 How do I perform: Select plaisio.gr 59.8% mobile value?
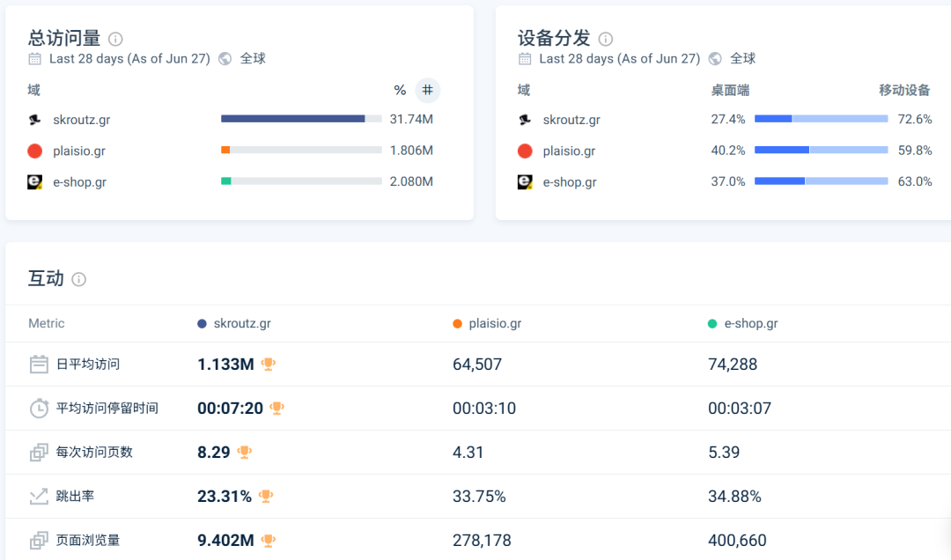[915, 150]
